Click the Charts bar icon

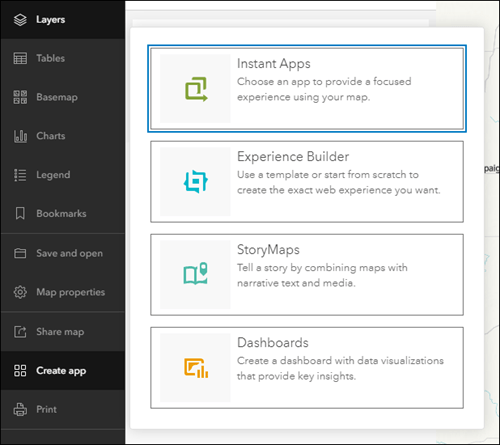coord(20,136)
